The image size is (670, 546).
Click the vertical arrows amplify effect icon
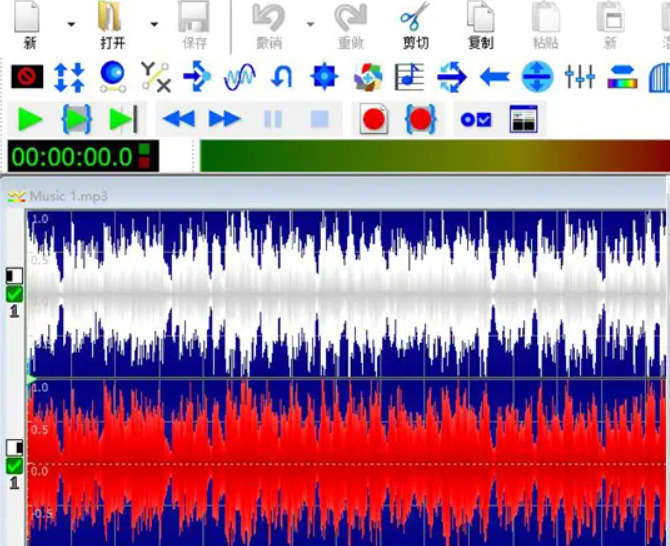click(x=69, y=77)
